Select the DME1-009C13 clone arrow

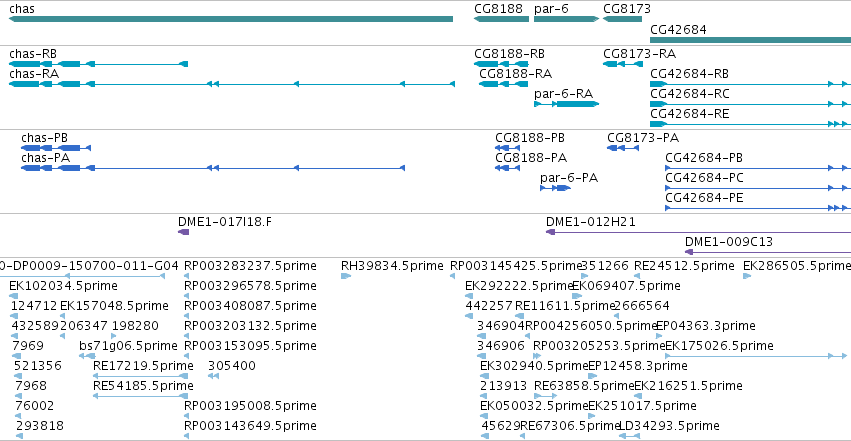[768, 252]
